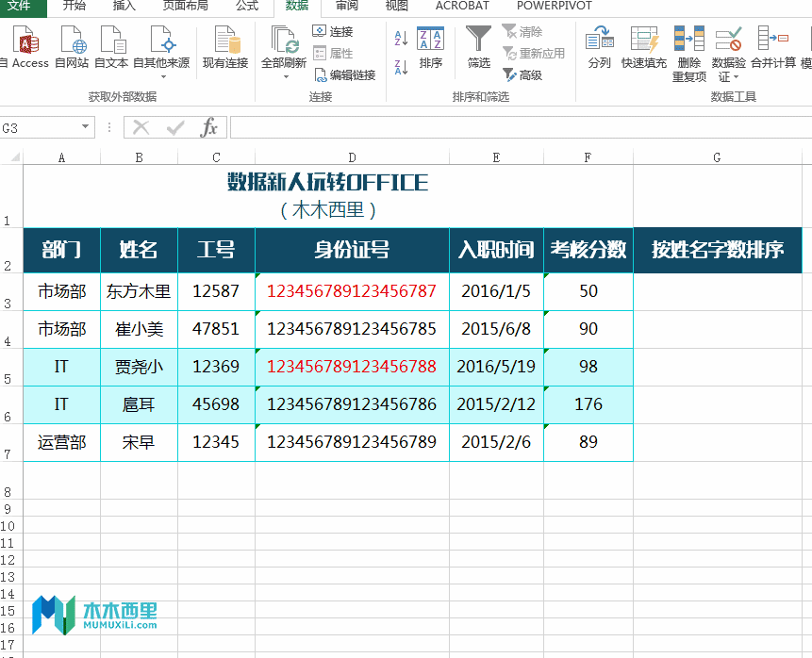812x658 pixels.
Task: Click the title 数据新人玩转OFFICE cell
Action: pyautogui.click(x=328, y=196)
